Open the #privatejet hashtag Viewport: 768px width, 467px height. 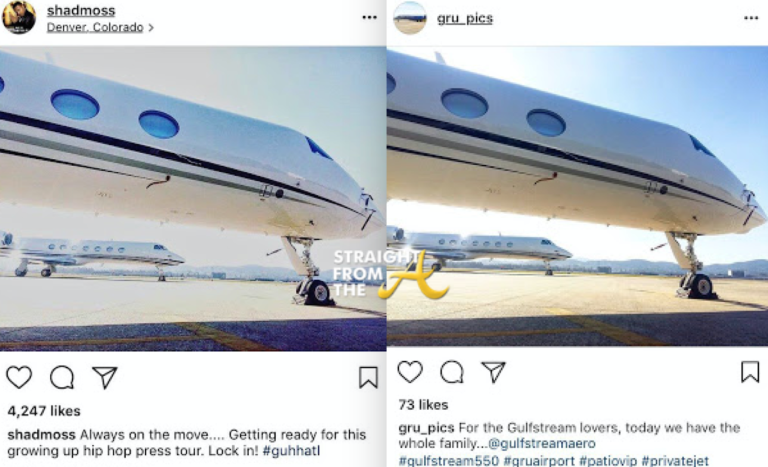(675, 461)
